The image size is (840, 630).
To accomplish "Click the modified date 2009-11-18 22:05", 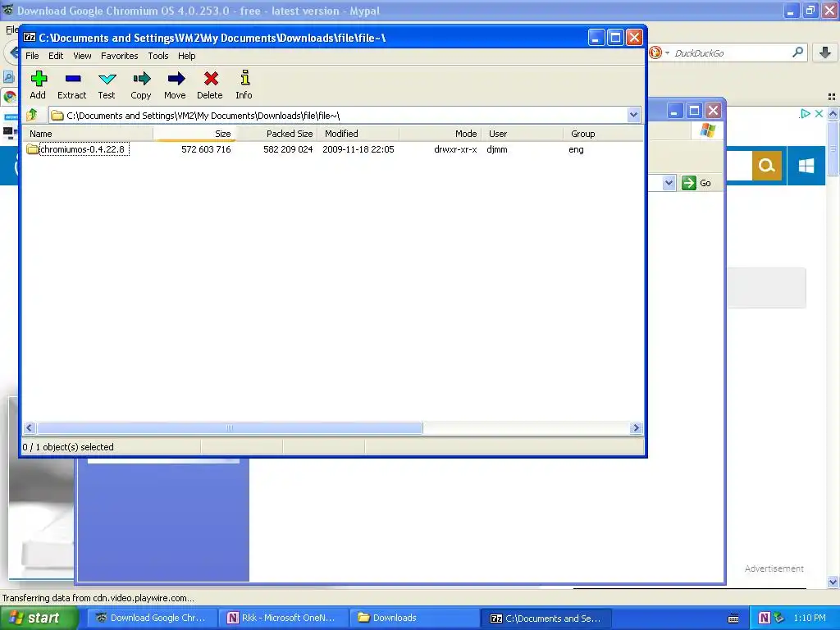I will [358, 149].
